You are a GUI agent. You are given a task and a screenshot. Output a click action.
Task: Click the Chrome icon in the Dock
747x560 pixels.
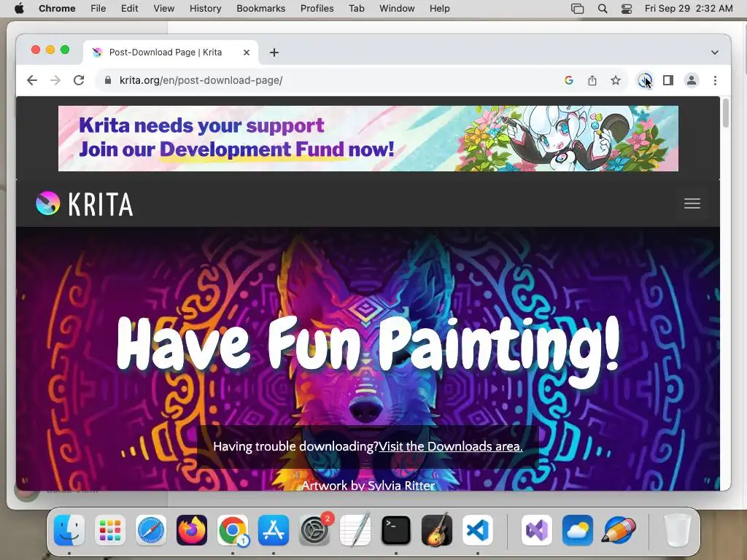click(233, 530)
